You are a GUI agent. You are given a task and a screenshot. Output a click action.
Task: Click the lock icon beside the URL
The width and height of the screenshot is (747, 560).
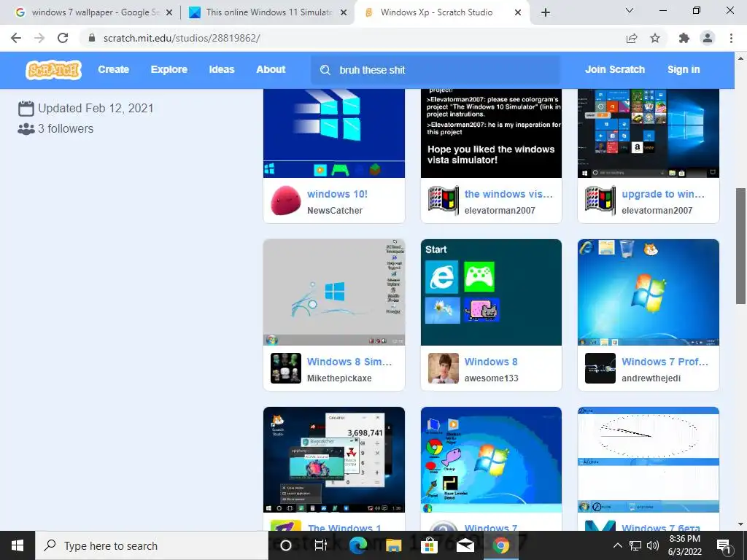(93, 38)
